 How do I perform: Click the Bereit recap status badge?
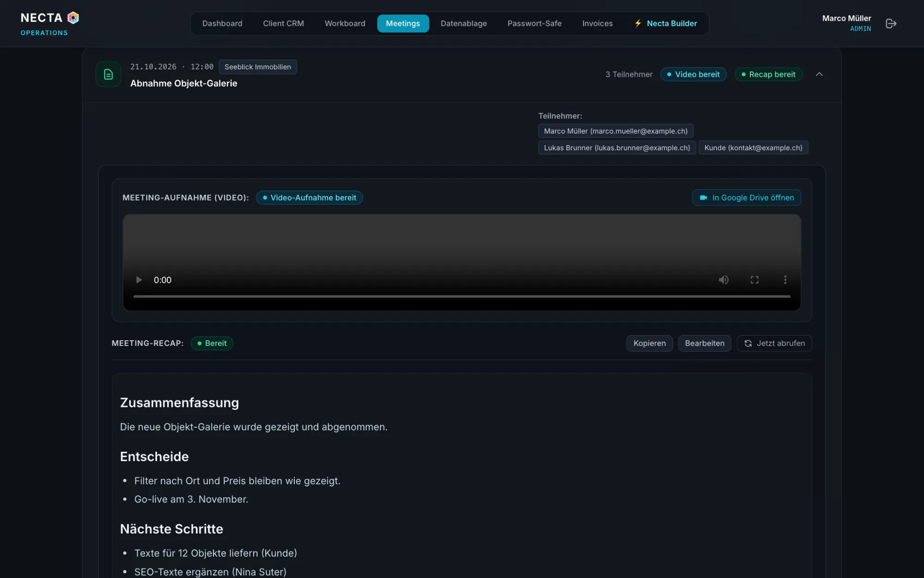pos(212,344)
